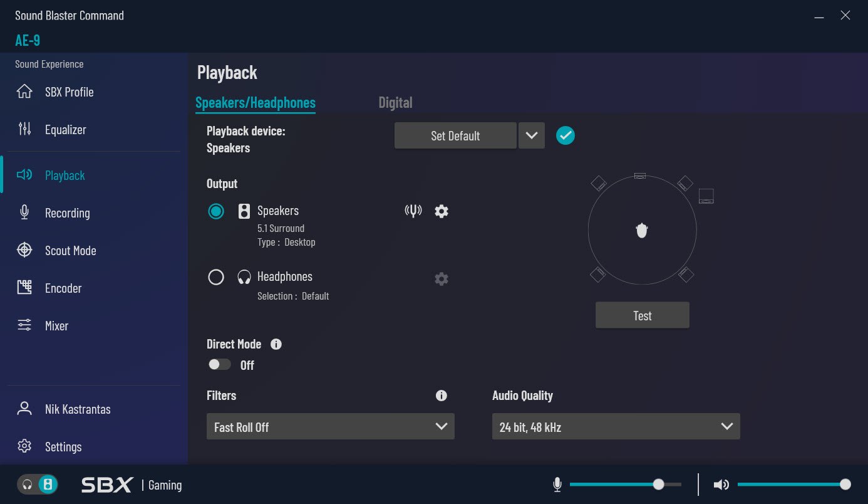Open the Audio Quality 24 bit dropdown

[616, 426]
